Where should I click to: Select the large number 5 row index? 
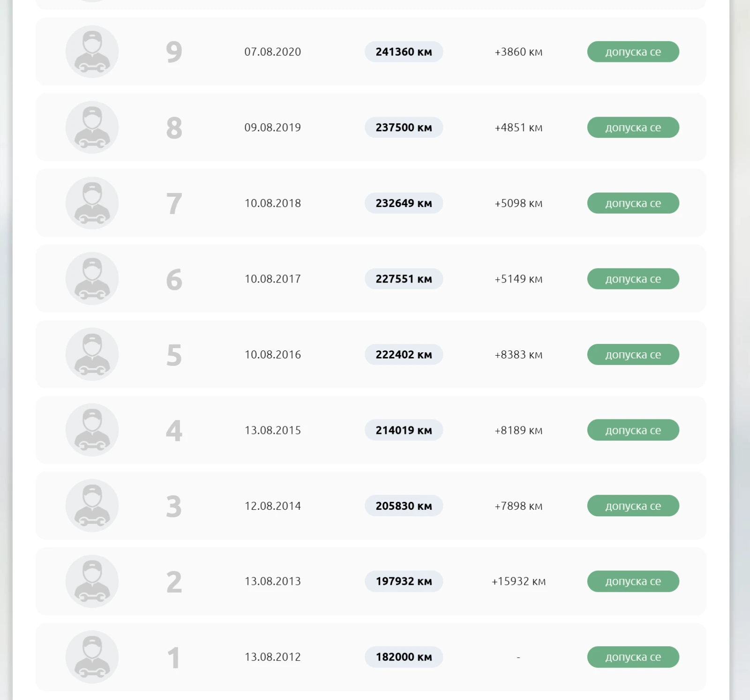(174, 355)
